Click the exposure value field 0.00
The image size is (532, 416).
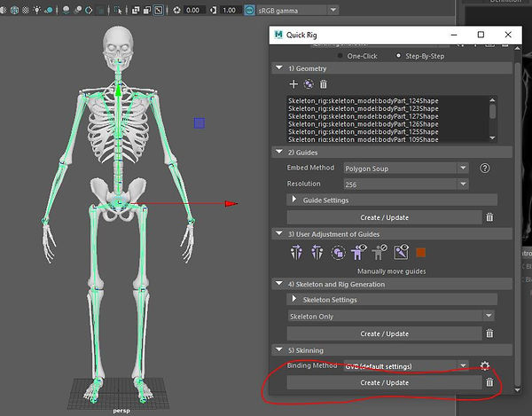[194, 10]
